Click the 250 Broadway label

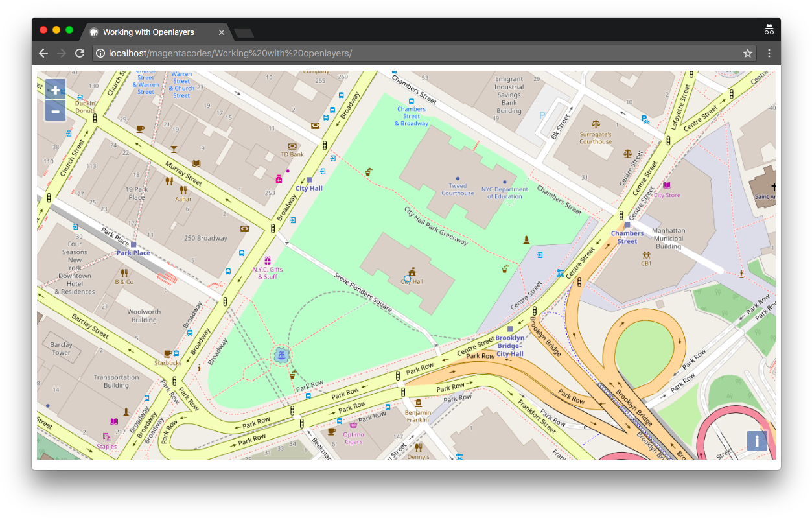(x=205, y=238)
